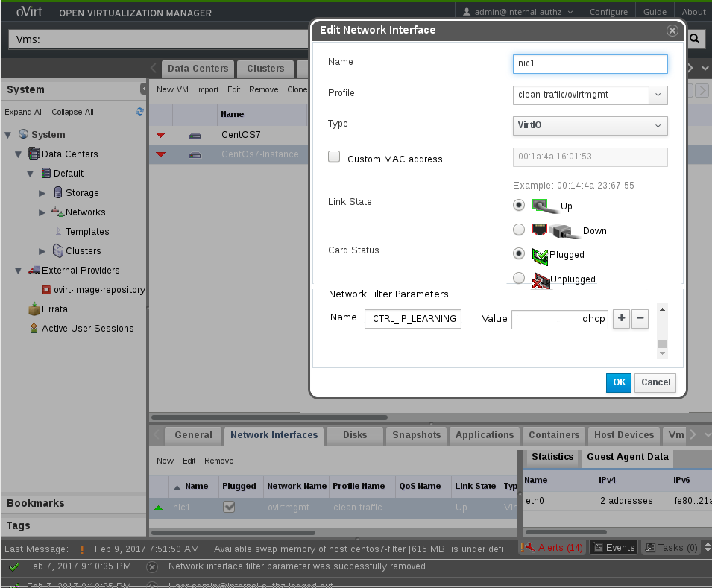Dismiss the filter parameter removed event message
This screenshot has height=588, width=712.
point(152,566)
